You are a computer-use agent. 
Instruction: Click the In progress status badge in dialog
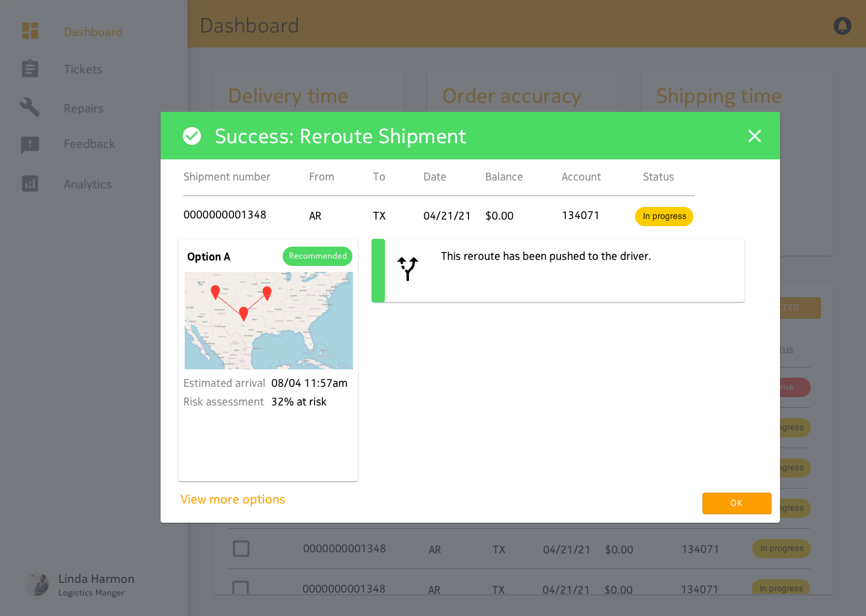click(664, 217)
